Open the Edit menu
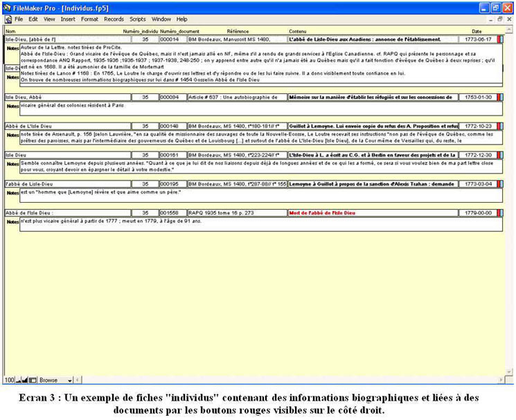The width and height of the screenshot is (516, 420). (x=33, y=19)
